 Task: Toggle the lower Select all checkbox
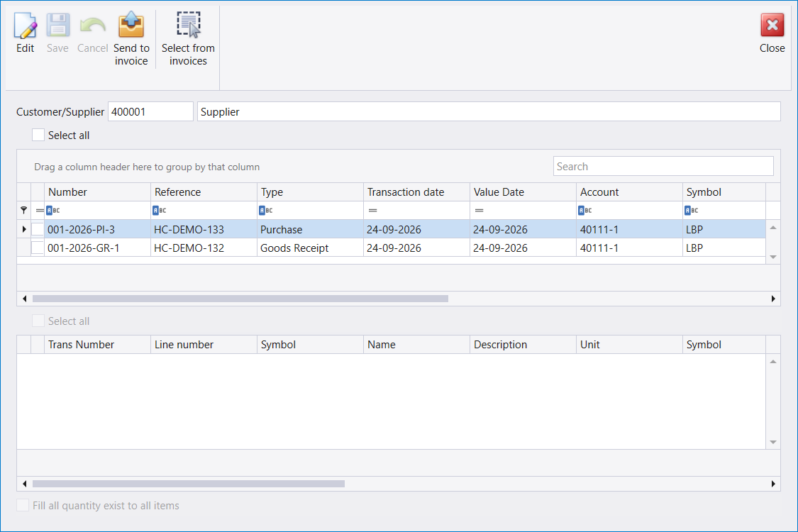click(38, 321)
